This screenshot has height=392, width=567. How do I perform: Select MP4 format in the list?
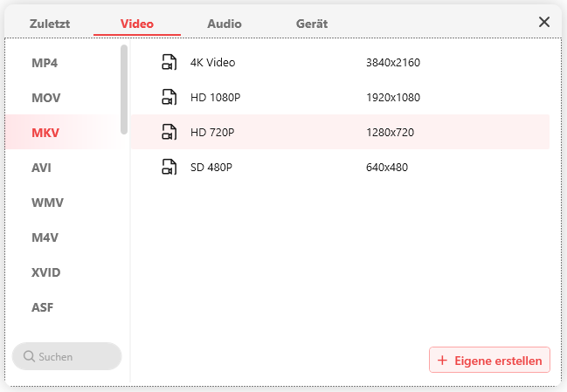(45, 63)
